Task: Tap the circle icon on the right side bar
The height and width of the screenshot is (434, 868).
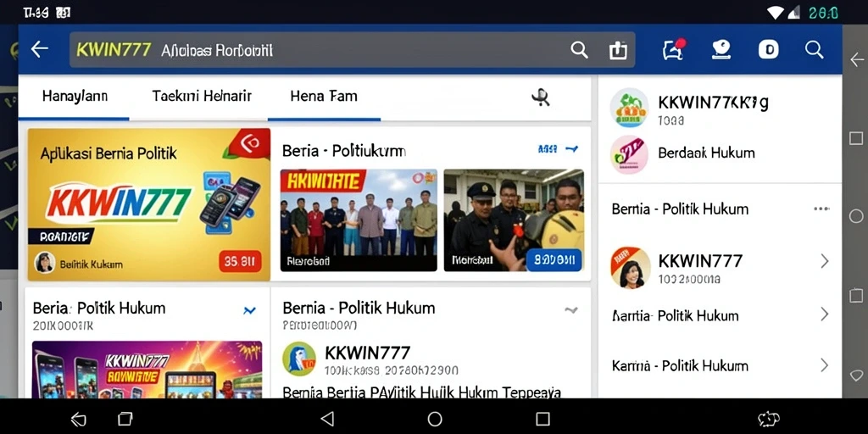Action: click(x=856, y=216)
